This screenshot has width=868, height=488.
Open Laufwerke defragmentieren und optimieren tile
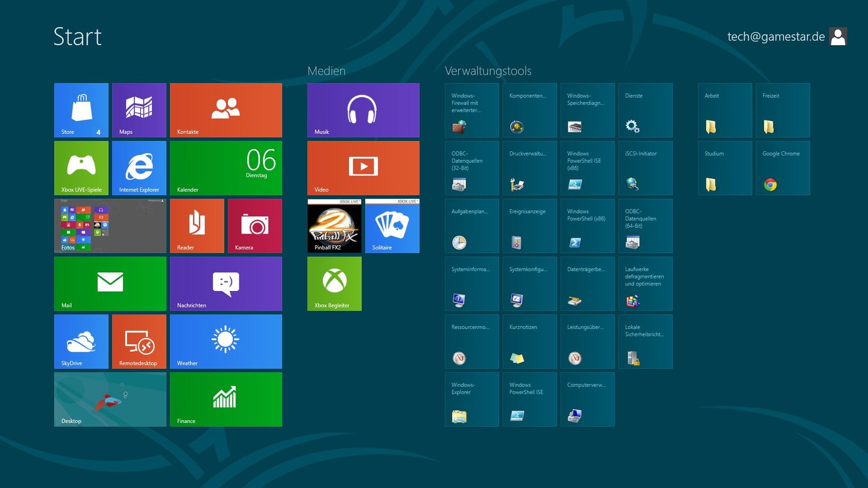[x=646, y=284]
